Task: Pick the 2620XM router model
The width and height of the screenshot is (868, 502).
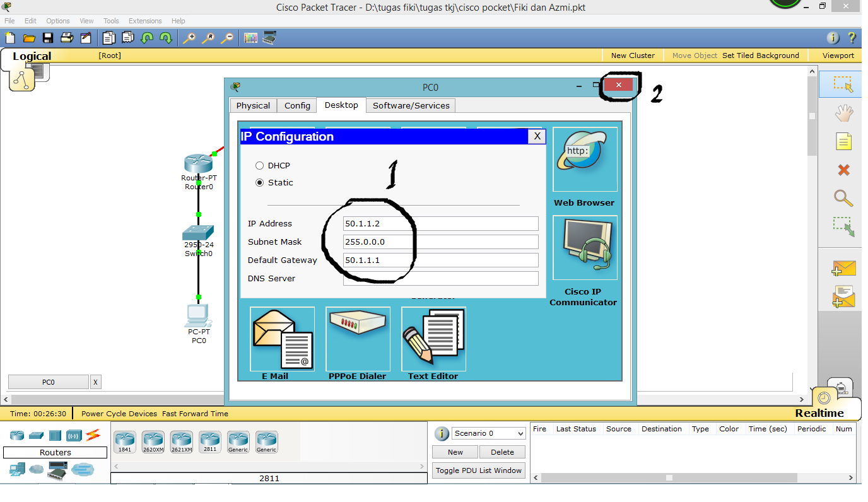Action: point(153,441)
